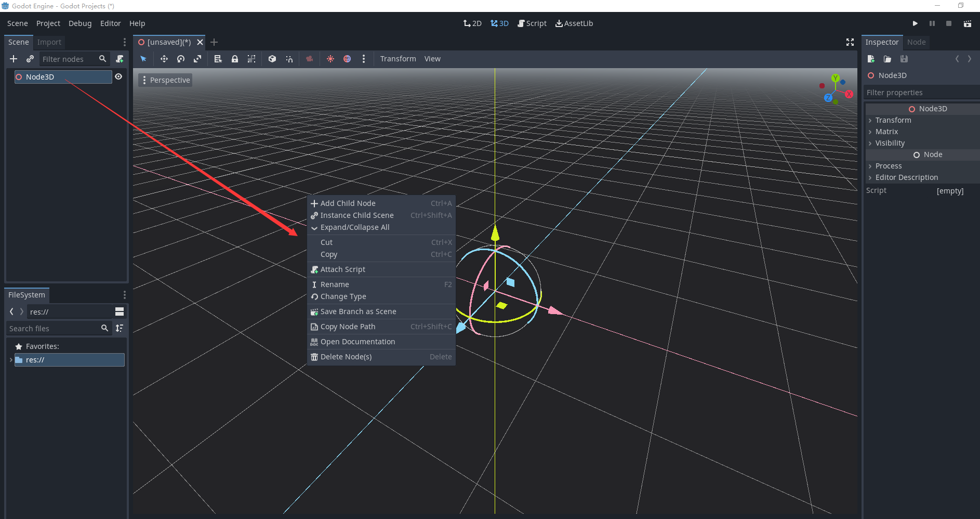
Task: Switch to the Import tab in Scene dock
Action: [x=49, y=42]
